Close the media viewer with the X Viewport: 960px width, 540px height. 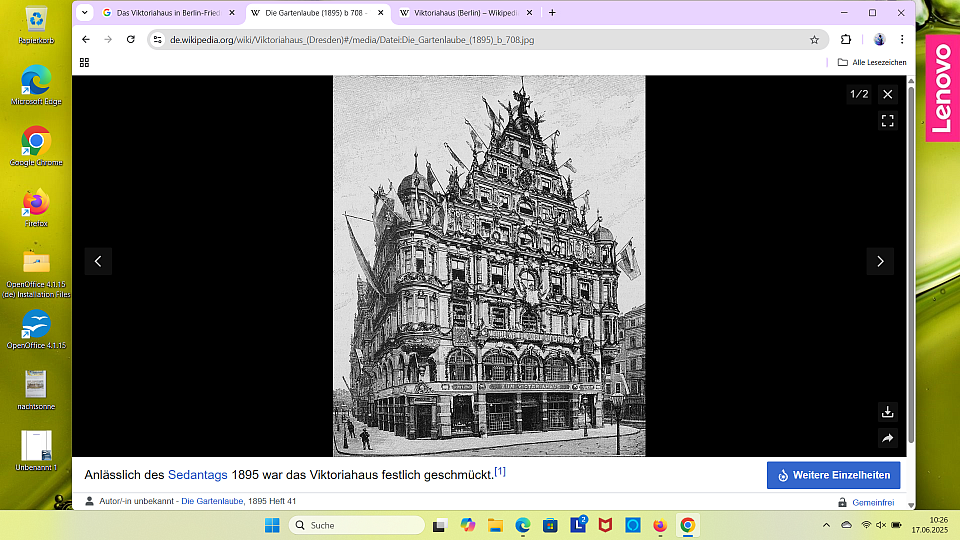tap(887, 94)
